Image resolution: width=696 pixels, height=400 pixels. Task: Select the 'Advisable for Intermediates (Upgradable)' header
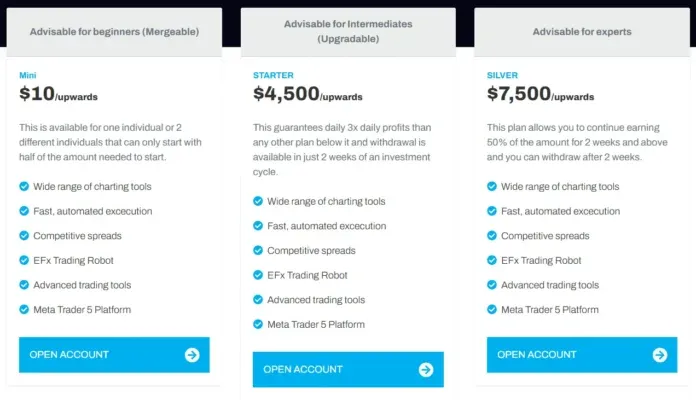(348, 32)
